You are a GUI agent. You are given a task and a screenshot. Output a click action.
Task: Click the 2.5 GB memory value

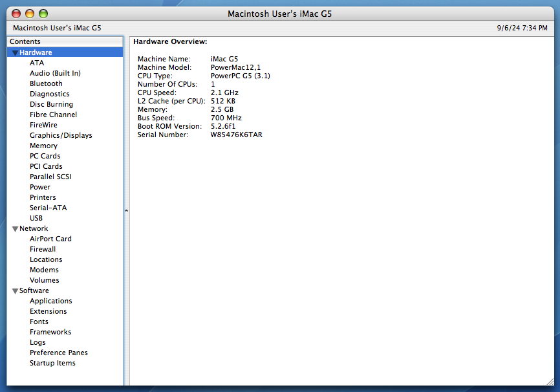[222, 110]
